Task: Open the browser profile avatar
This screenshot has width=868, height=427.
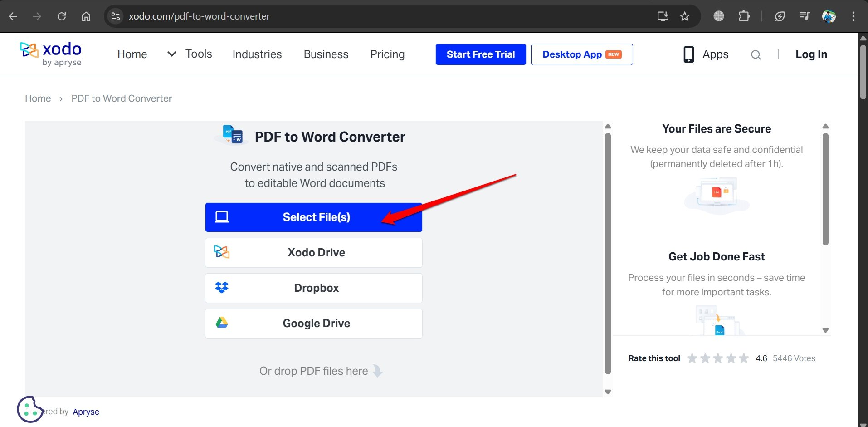Action: (829, 16)
